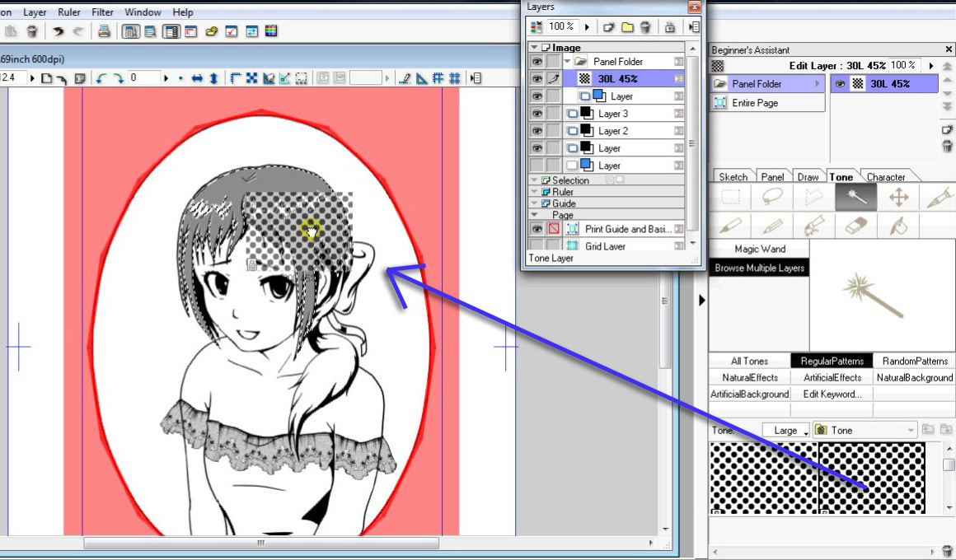The image size is (956, 560).
Task: Toggle visibility of Print Guide and Basi... layer
Action: point(537,229)
